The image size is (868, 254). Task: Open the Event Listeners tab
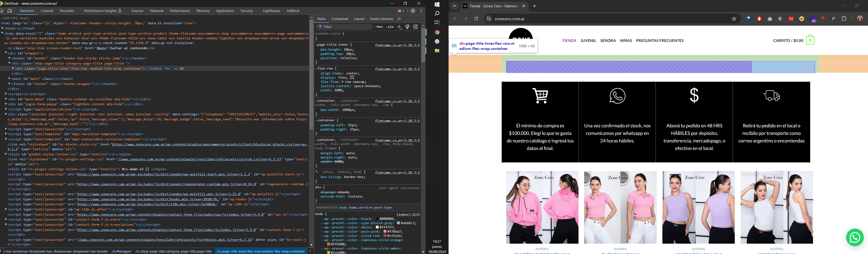(x=381, y=19)
